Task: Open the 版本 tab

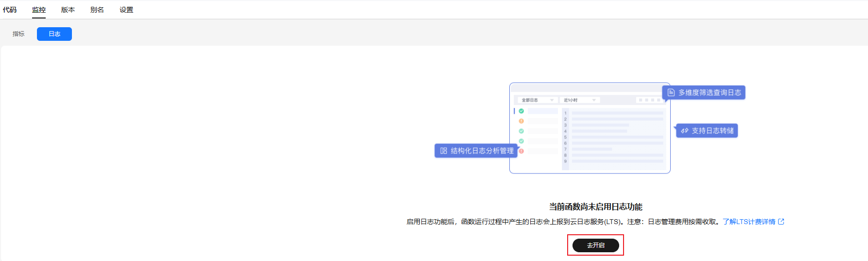Action: [68, 10]
